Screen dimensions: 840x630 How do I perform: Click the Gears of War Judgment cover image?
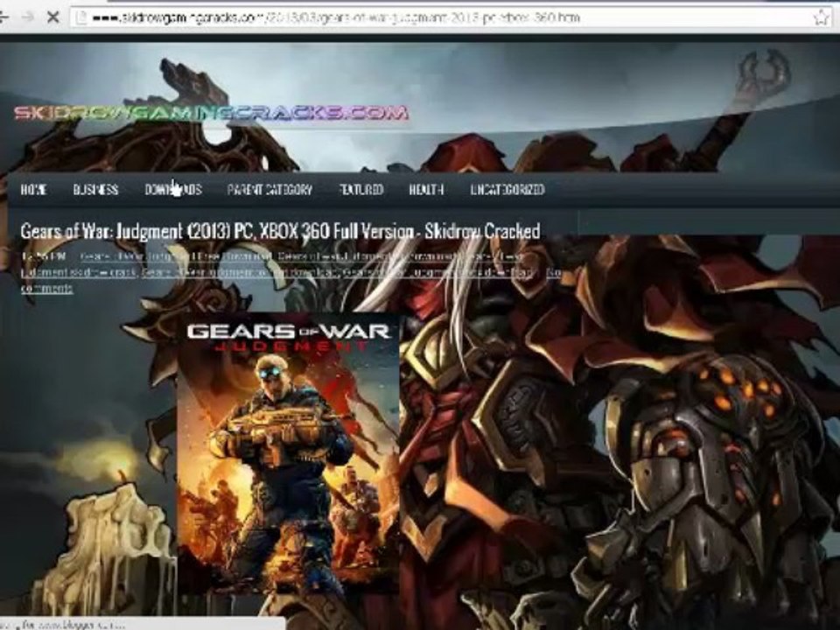tap(288, 453)
